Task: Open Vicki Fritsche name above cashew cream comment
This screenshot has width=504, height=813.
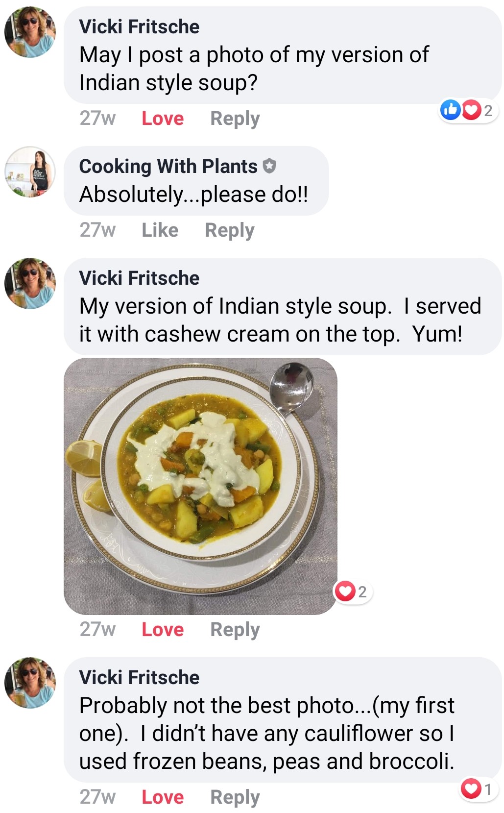Action: [x=139, y=278]
